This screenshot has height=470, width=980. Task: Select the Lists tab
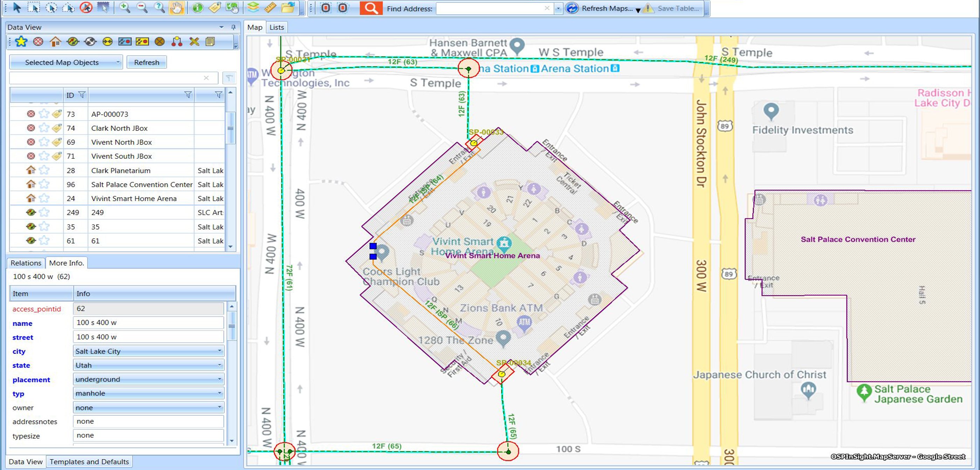point(277,27)
